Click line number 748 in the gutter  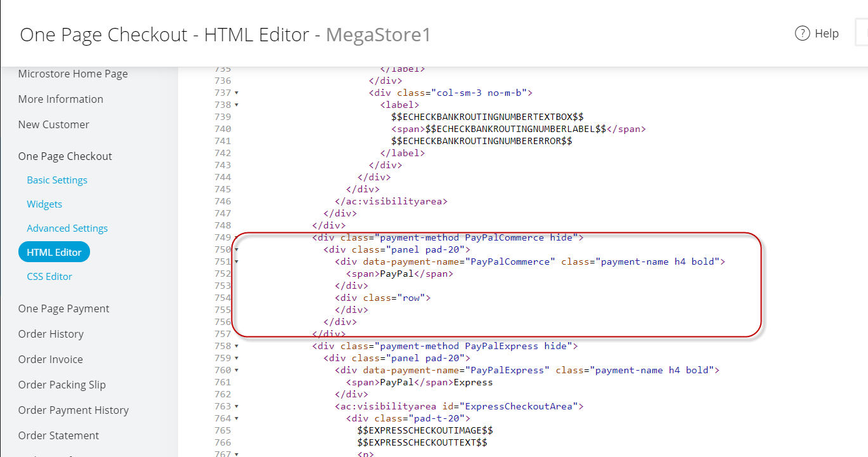[223, 225]
